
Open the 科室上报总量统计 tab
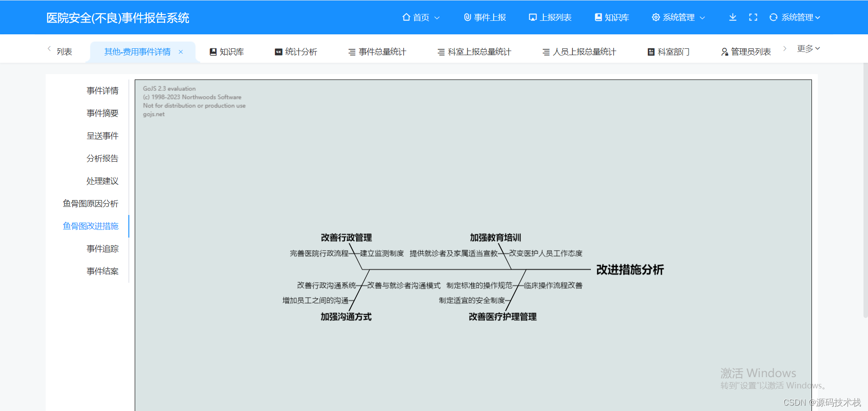click(474, 52)
